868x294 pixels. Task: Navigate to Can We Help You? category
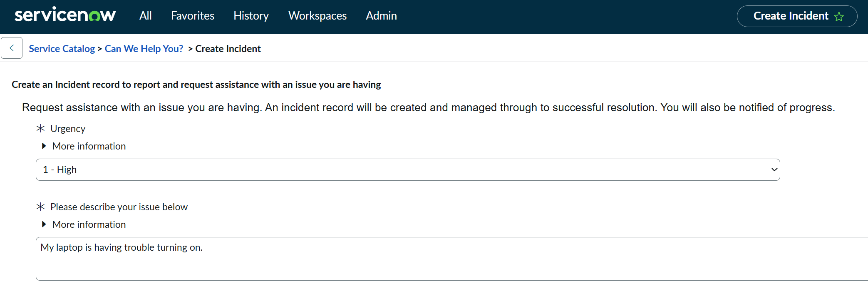[x=144, y=49]
